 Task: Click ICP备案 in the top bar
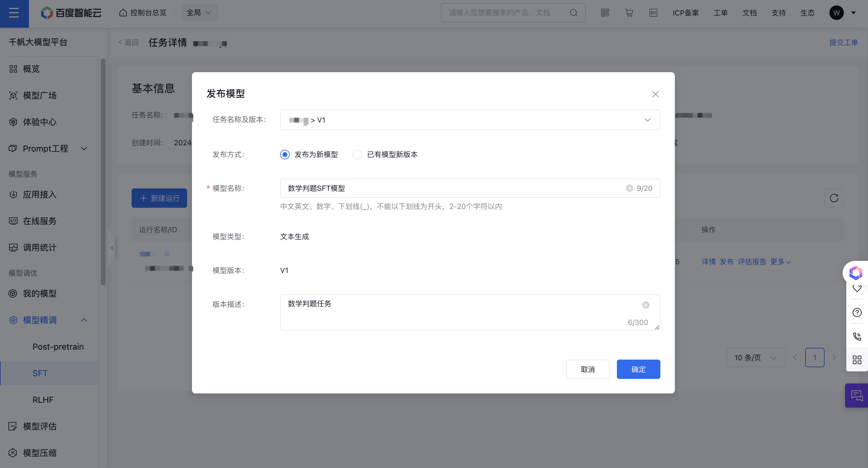[x=685, y=13]
